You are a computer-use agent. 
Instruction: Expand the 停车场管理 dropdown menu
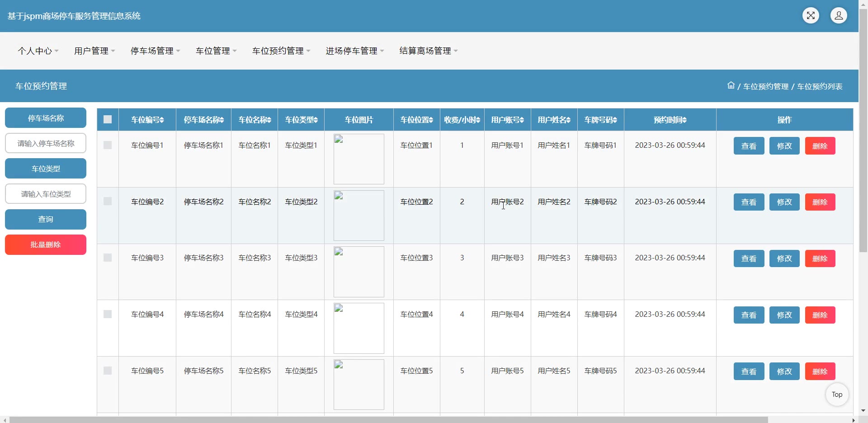155,51
